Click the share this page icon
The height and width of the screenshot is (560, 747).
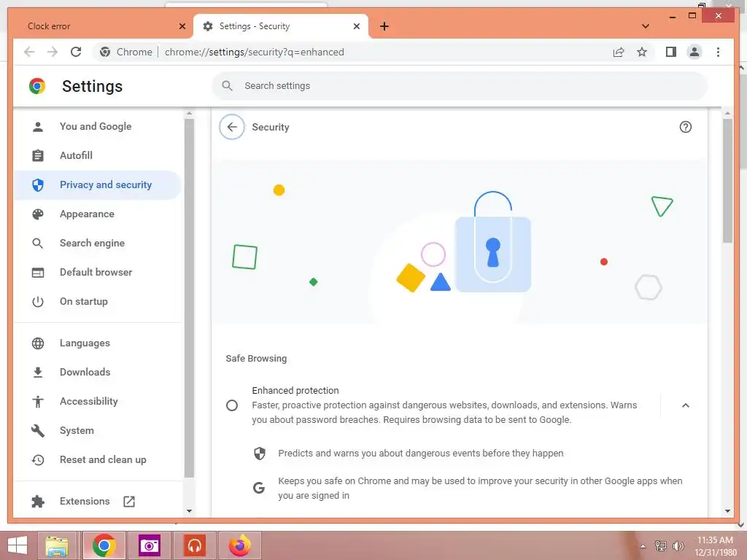(619, 52)
